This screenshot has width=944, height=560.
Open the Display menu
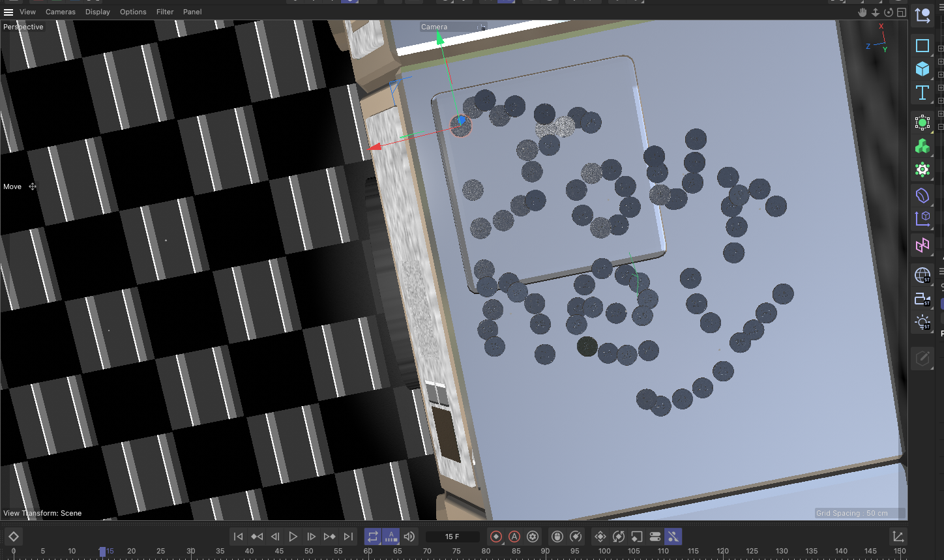click(x=98, y=12)
